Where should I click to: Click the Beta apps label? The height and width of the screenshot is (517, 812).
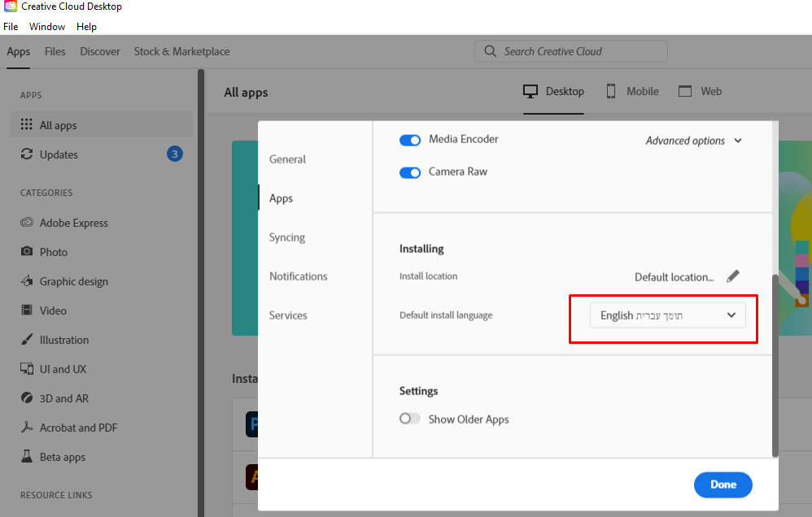point(63,457)
